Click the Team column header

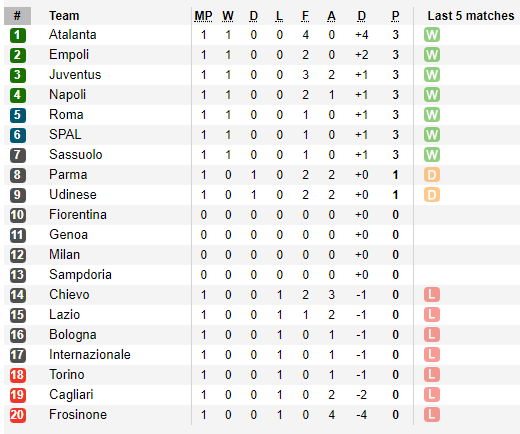tap(64, 16)
